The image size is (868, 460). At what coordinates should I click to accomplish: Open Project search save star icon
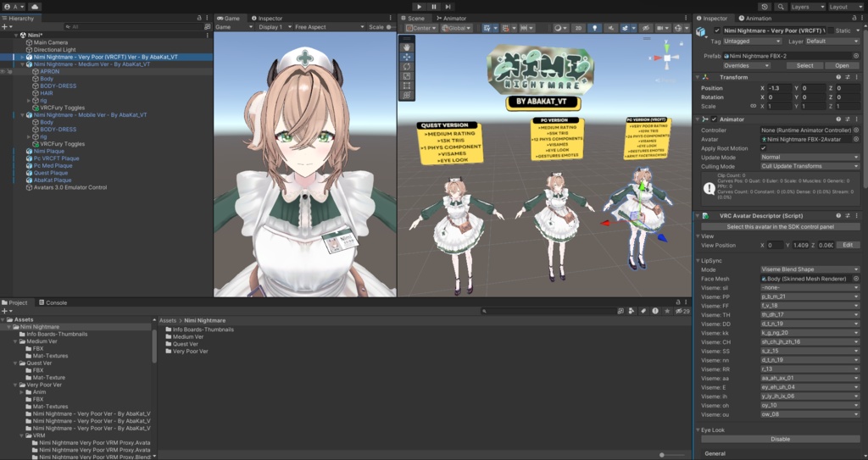(x=667, y=311)
